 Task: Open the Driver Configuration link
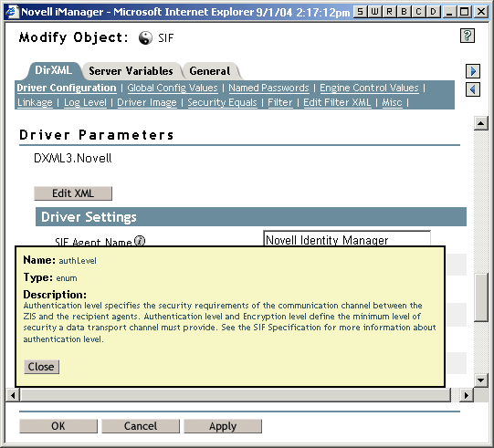click(x=67, y=88)
